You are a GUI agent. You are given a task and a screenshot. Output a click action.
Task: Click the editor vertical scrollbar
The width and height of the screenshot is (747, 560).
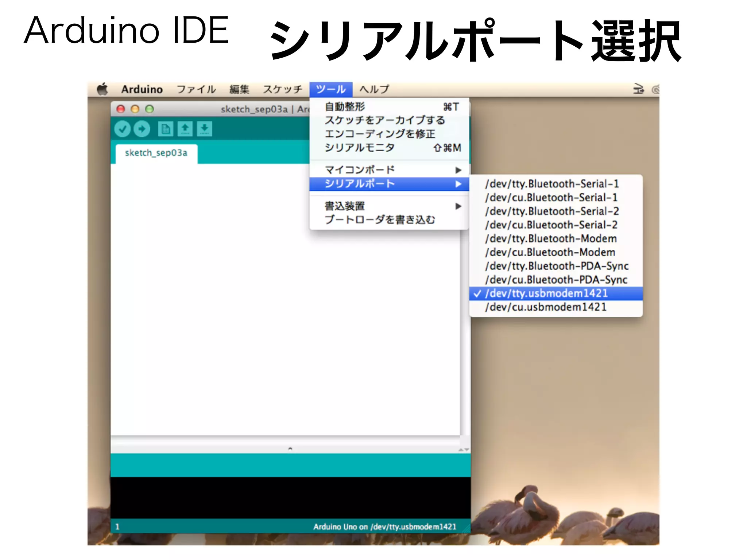pos(465,332)
